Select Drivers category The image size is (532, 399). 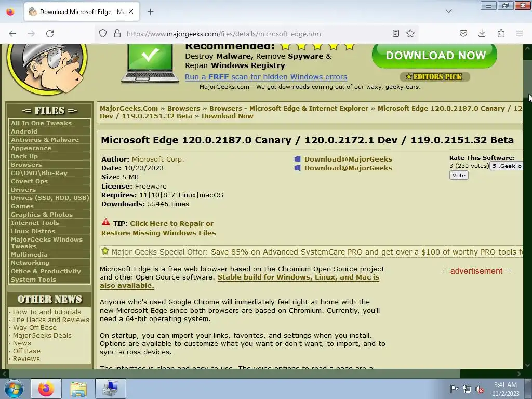click(x=23, y=190)
